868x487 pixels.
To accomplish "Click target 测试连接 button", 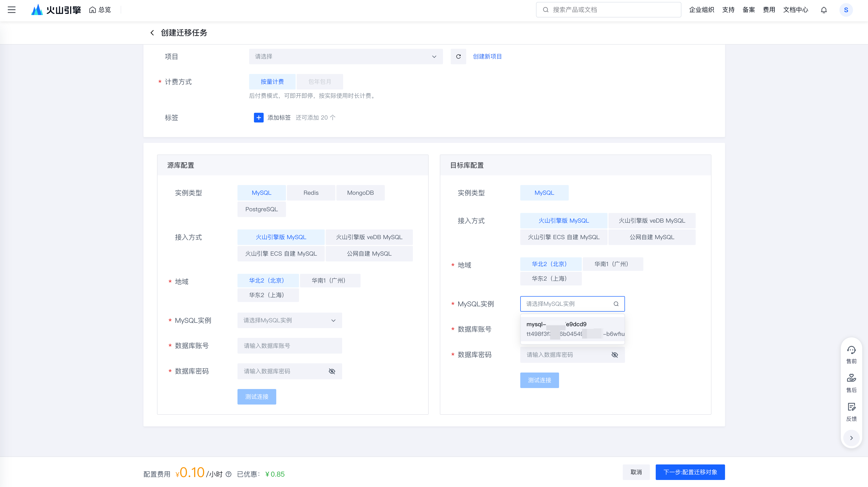I will 539,381.
